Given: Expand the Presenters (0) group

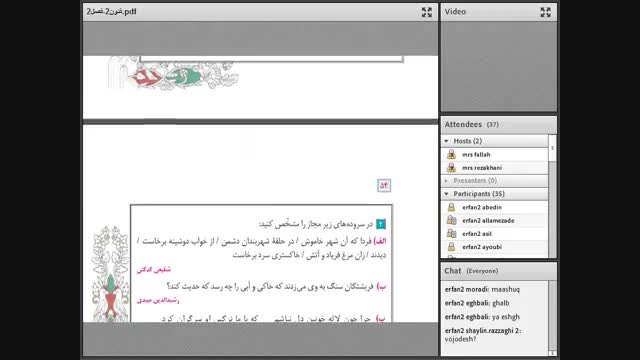Looking at the screenshot, I should pos(447,180).
